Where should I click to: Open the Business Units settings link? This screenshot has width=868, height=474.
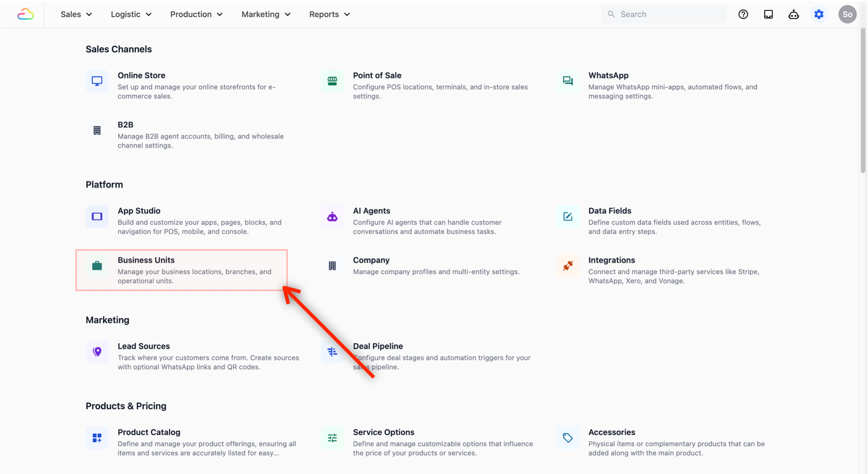(x=146, y=260)
